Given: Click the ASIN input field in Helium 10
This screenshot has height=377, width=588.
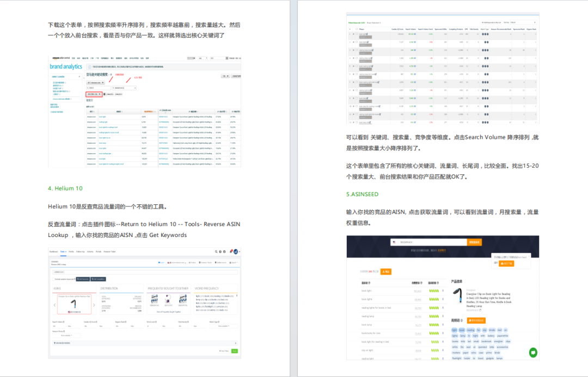Looking at the screenshot, I should pos(145,272).
